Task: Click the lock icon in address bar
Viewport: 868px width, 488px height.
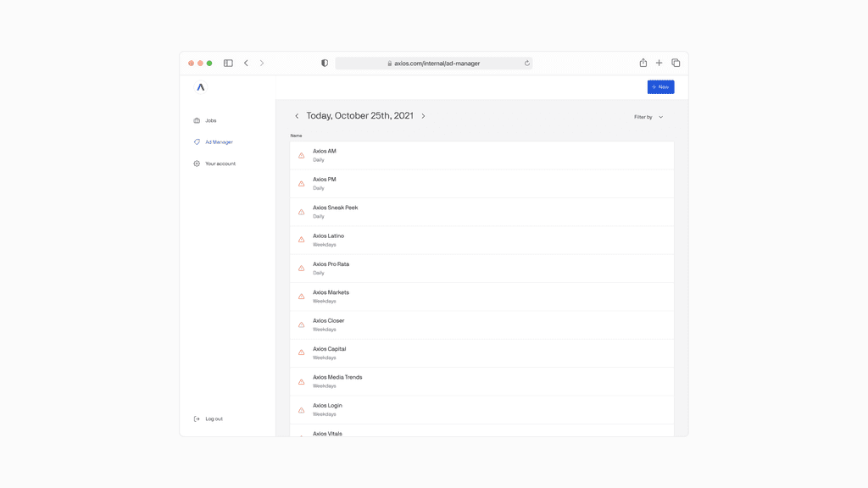Action: click(390, 63)
